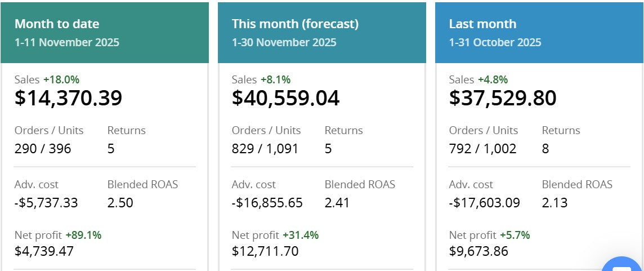
Task: Click the Blended ROAS 2.50 value
Action: coord(120,203)
